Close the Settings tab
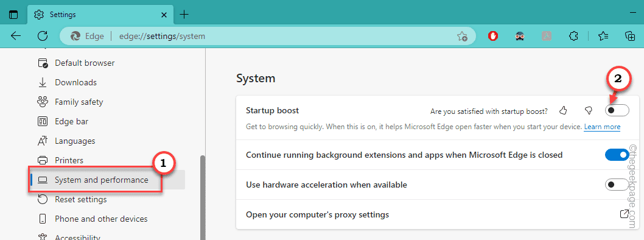 pos(164,15)
